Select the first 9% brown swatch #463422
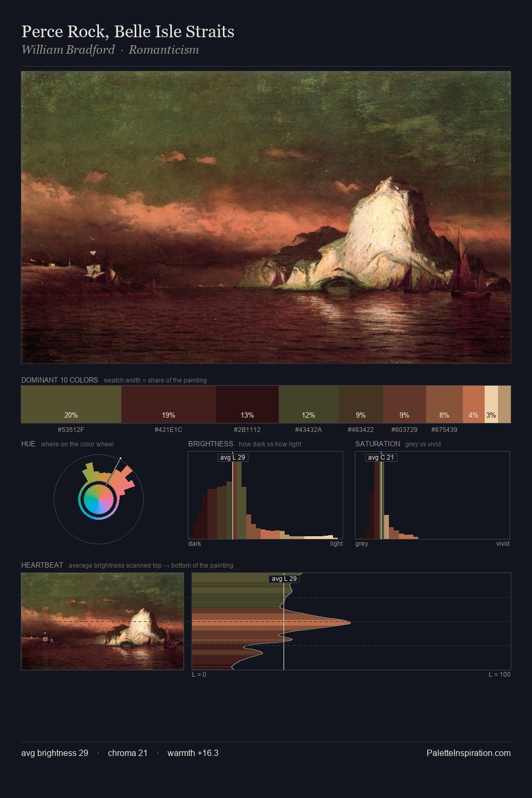 coord(361,404)
